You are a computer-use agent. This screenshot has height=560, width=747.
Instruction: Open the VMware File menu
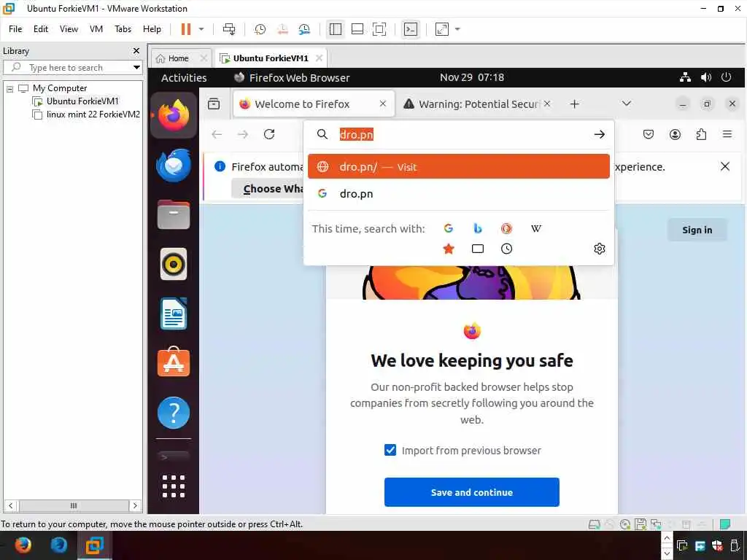point(15,29)
